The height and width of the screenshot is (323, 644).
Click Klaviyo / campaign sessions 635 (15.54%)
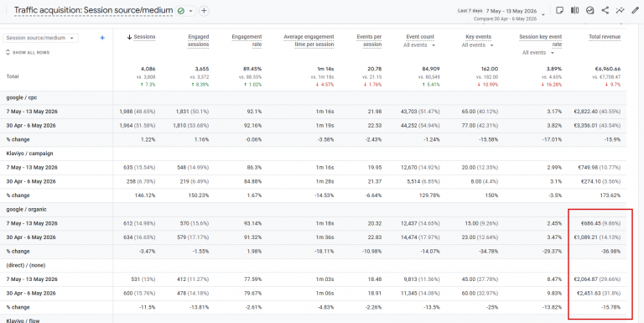pos(139,168)
